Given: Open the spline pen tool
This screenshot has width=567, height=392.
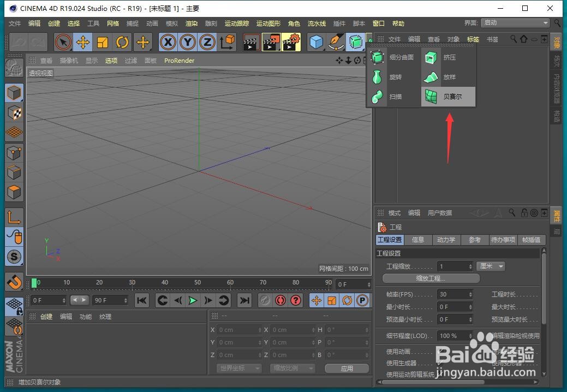Looking at the screenshot, I should [x=336, y=42].
